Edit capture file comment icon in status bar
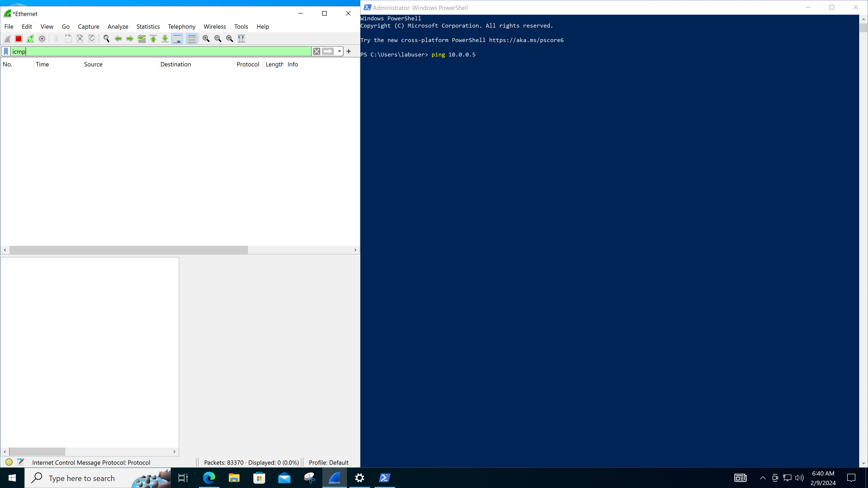Screen dimensions: 868x488 [21, 462]
